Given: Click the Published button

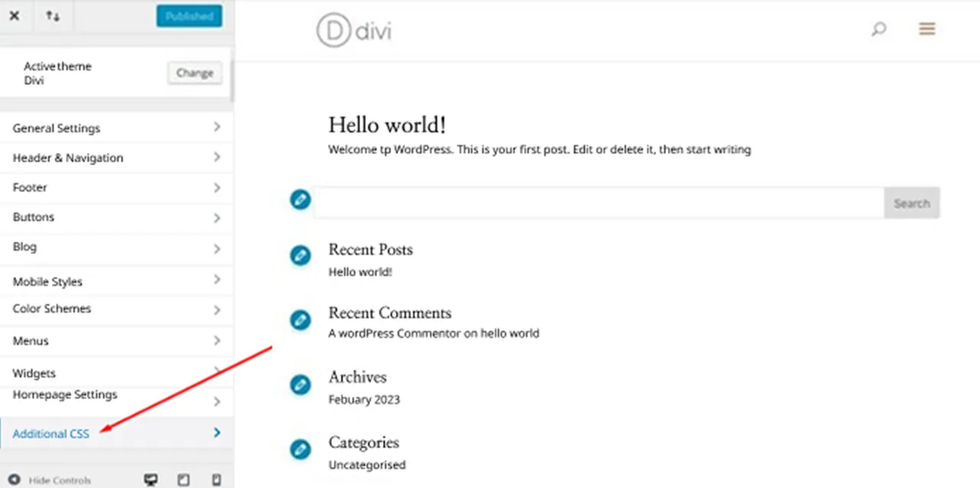Looking at the screenshot, I should tap(189, 16).
